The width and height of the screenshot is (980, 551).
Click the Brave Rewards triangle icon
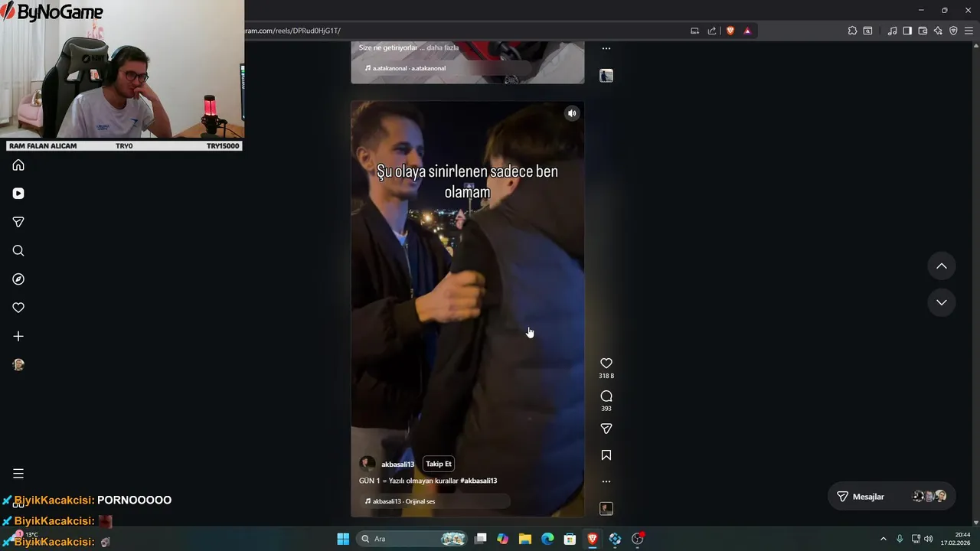(x=747, y=31)
